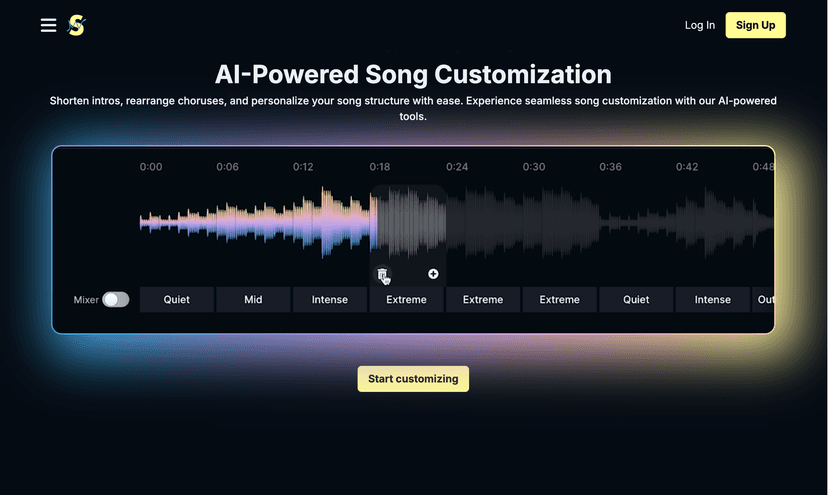
Task: Click the plus icon under the waveform
Action: tap(433, 274)
